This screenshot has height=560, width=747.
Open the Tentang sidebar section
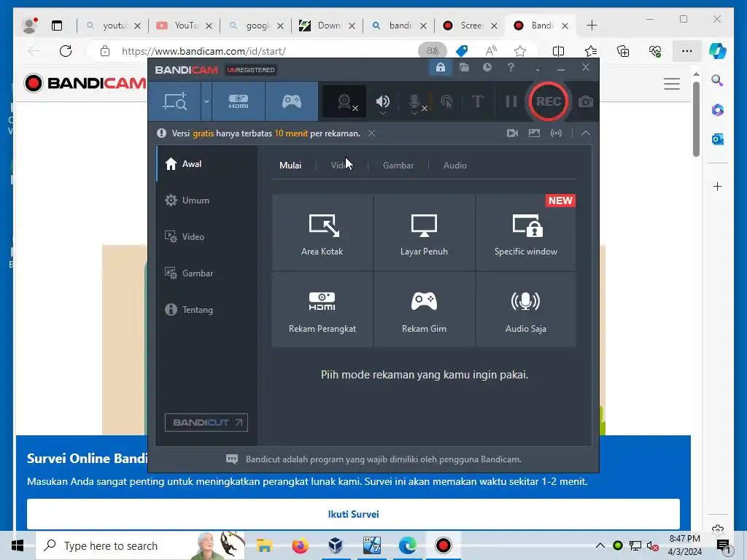pos(206,309)
